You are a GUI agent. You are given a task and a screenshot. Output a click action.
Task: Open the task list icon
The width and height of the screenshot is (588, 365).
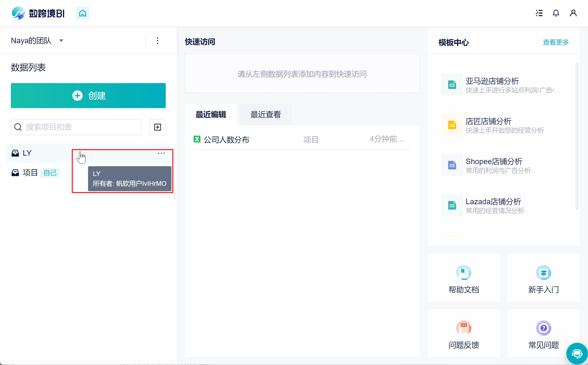tap(539, 13)
